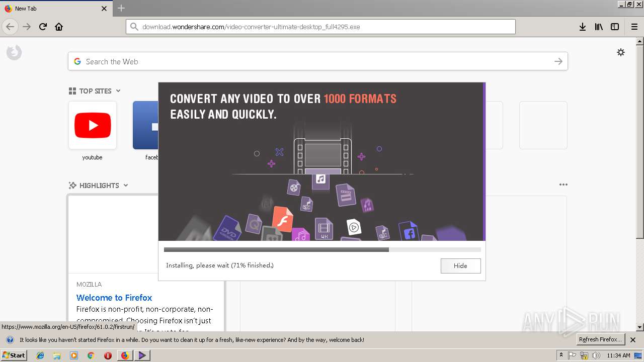Open a new tab with plus button
644x362 pixels.
(121, 8)
